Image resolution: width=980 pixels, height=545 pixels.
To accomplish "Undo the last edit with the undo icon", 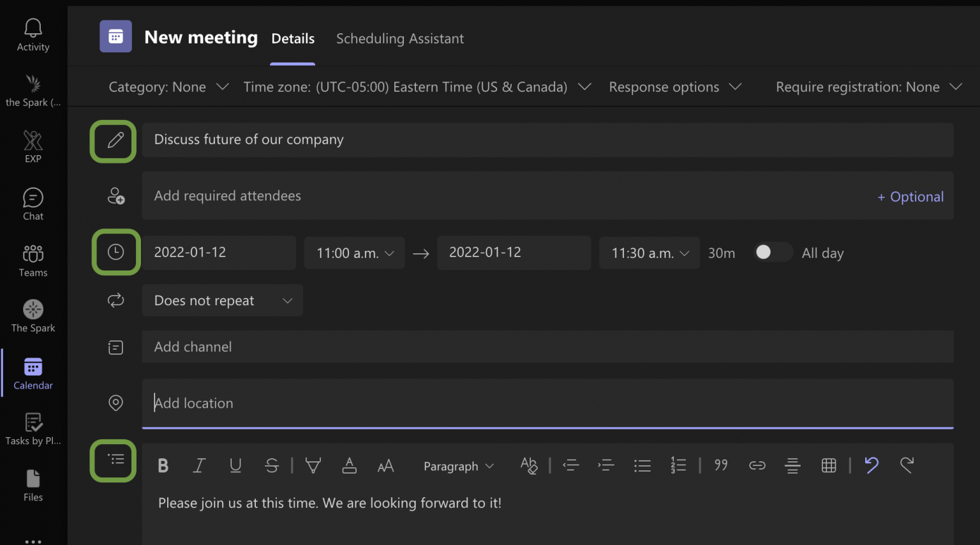I will 872,465.
